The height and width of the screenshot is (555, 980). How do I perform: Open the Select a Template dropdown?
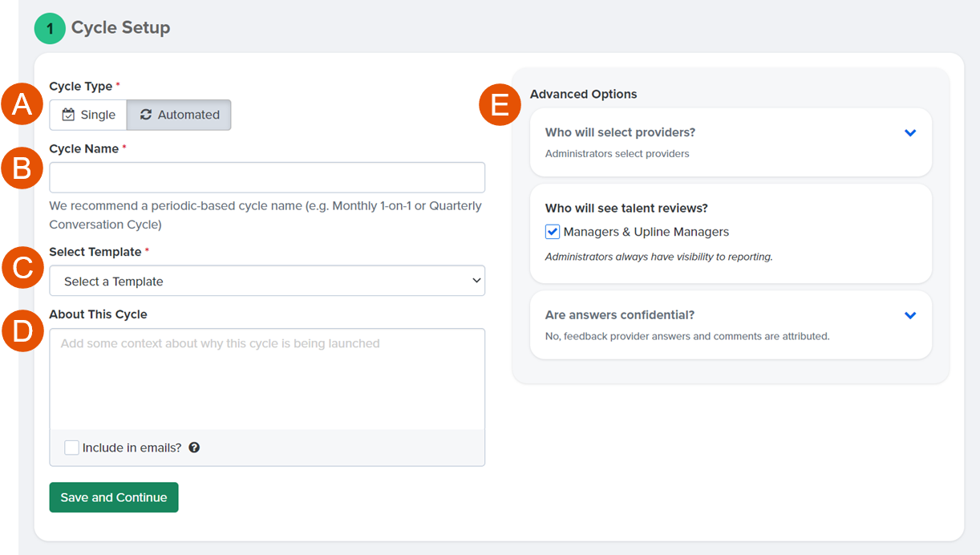tap(267, 281)
